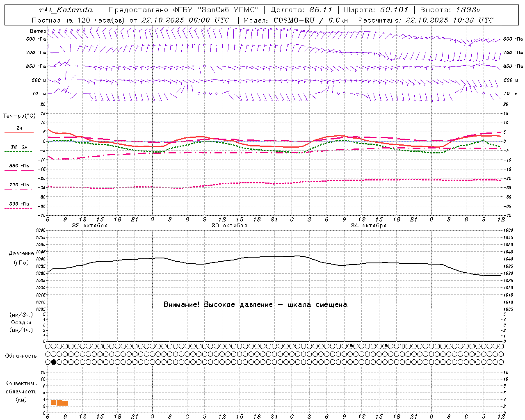Screen dimensions: 525x420
Task: Click the Рассчитано: 22.10.2025 10:38 UTC timestamp
Action: point(426,20)
